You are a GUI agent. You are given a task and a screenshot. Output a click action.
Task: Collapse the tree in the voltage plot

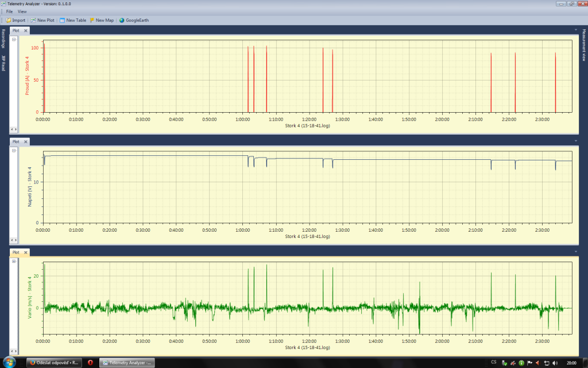14,150
